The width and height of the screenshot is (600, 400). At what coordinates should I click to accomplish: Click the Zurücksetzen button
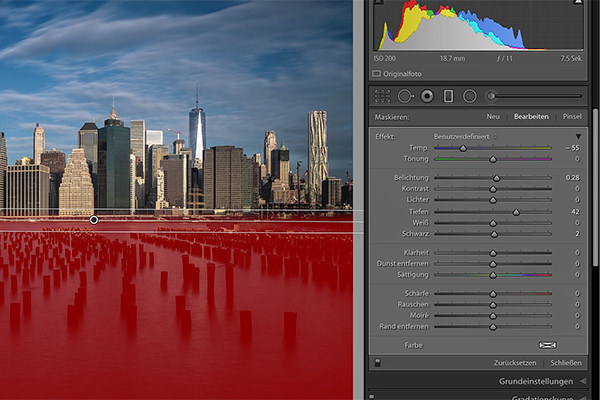pyautogui.click(x=515, y=362)
